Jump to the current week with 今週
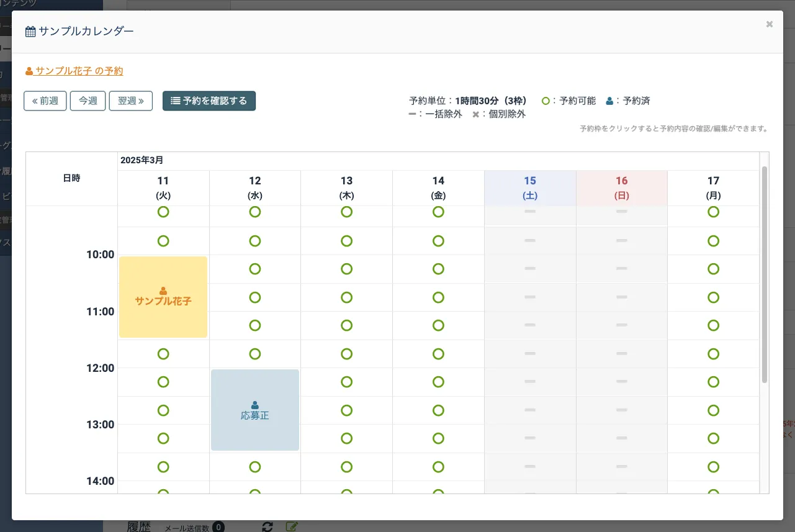Viewport: 795px width, 532px height. [x=88, y=101]
